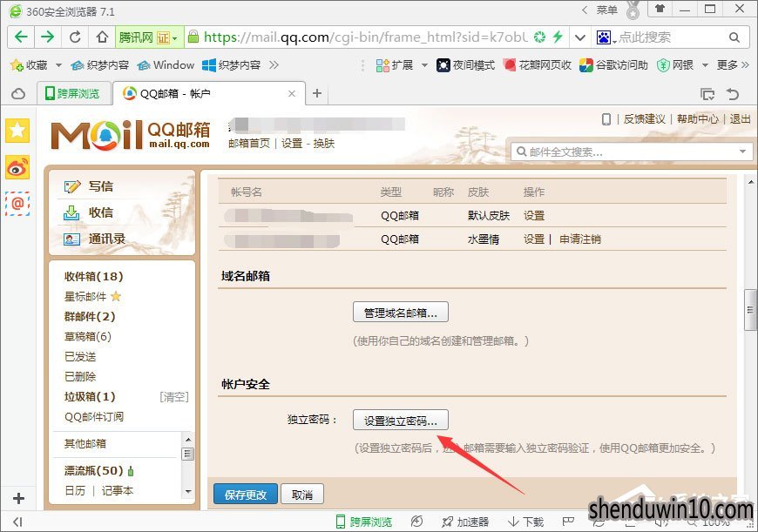The height and width of the screenshot is (532, 758).
Task: Open 群邮件(2) folder
Action: 90,316
